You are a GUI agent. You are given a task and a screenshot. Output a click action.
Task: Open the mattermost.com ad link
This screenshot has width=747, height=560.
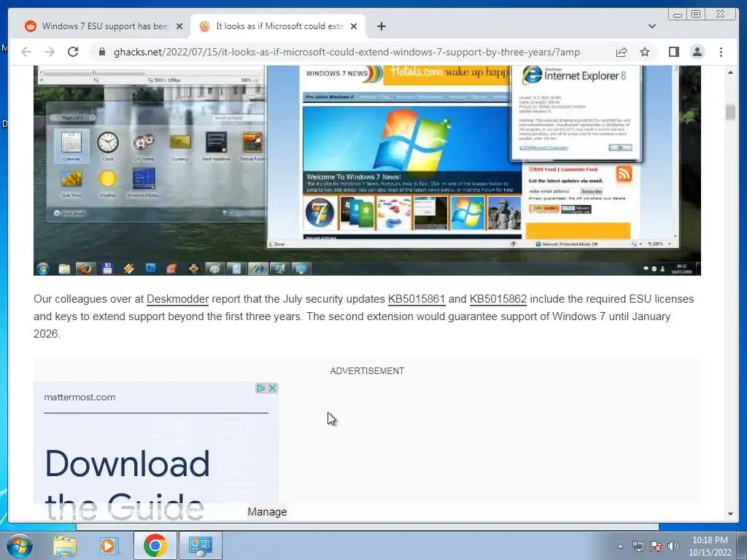(80, 397)
